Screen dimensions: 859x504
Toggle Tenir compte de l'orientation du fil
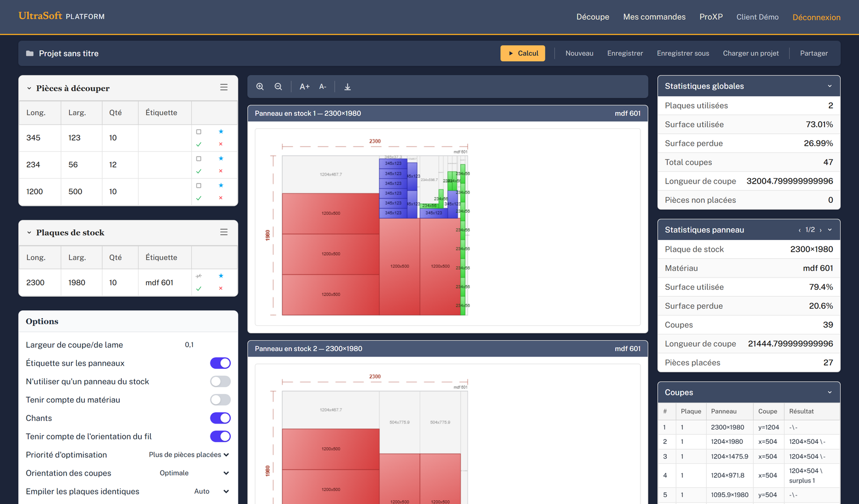[220, 436]
